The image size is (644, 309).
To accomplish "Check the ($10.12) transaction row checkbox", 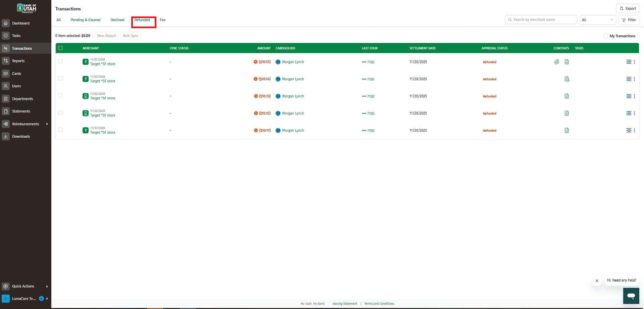I will point(60,113).
